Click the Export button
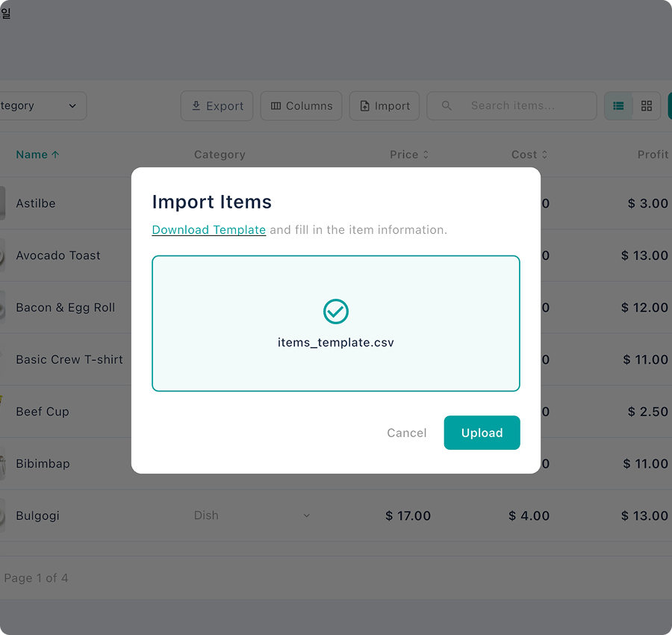672x635 pixels. 217,105
